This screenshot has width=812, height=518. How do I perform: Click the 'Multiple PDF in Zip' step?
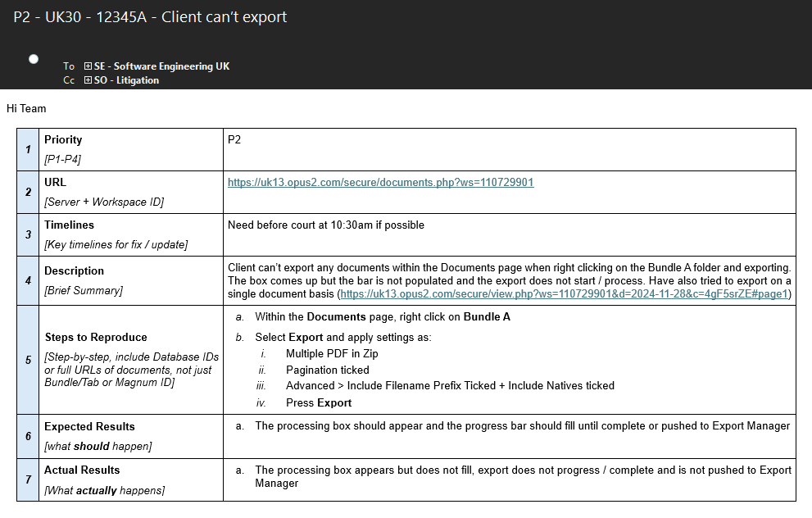(x=332, y=353)
